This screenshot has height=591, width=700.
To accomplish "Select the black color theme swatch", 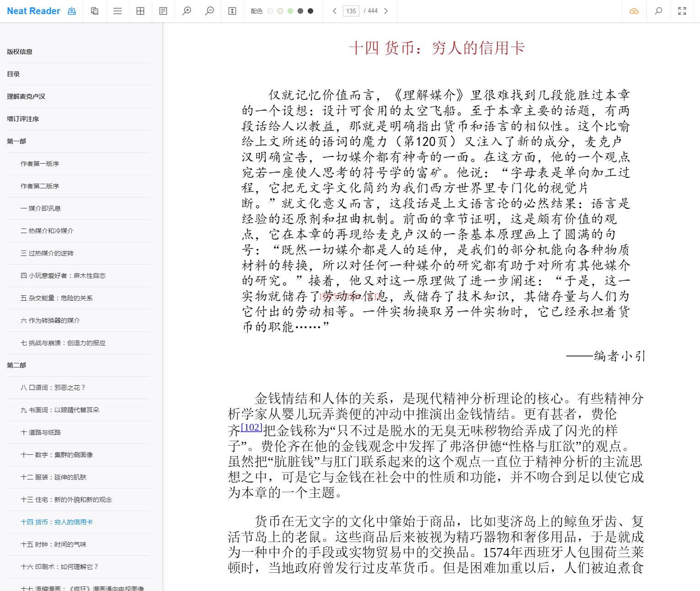I will [310, 11].
